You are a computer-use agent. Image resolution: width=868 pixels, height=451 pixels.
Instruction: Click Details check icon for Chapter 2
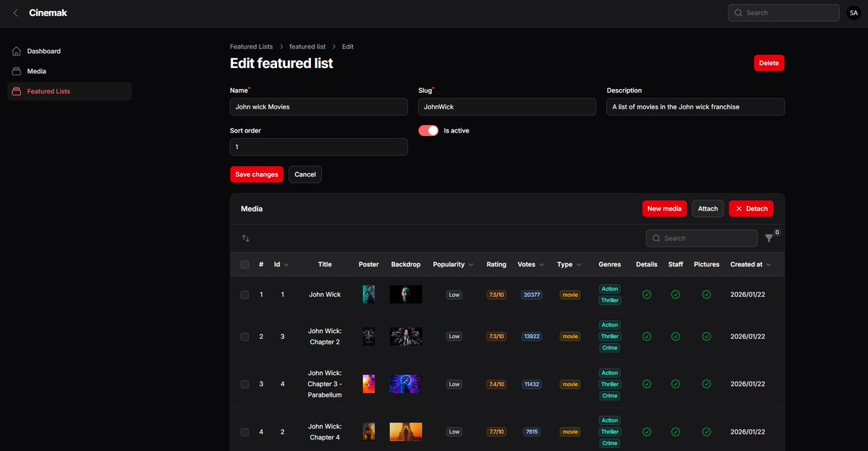pos(647,337)
